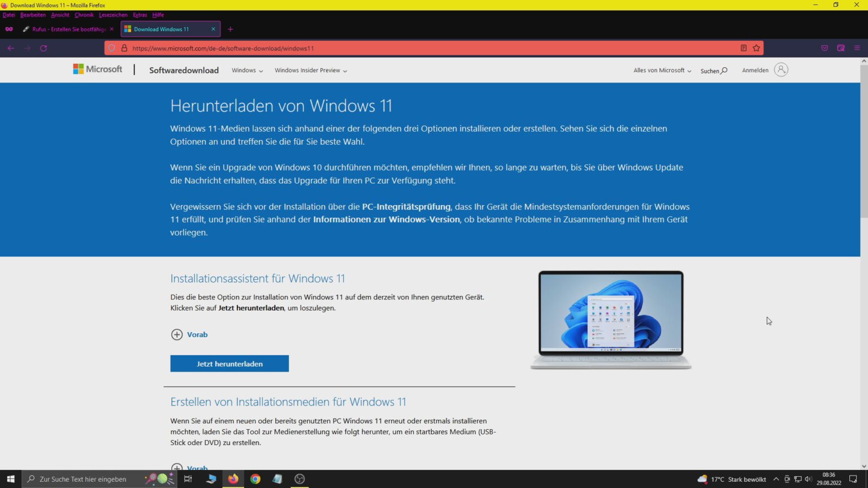This screenshot has width=868, height=488.
Task: Open the Extras menu
Action: (x=140, y=15)
